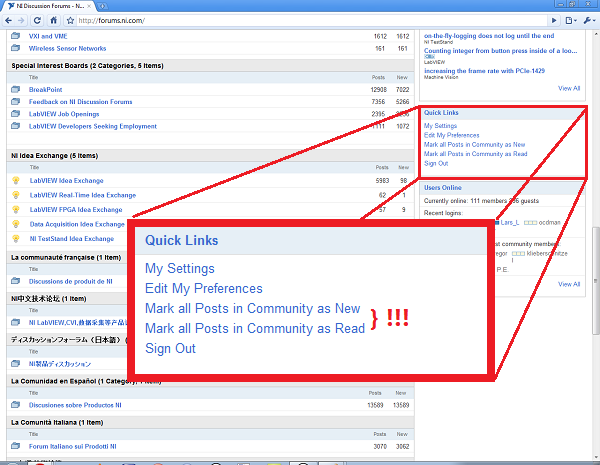Click the folder icon beside LabVIEW Job Openings

[x=16, y=114]
